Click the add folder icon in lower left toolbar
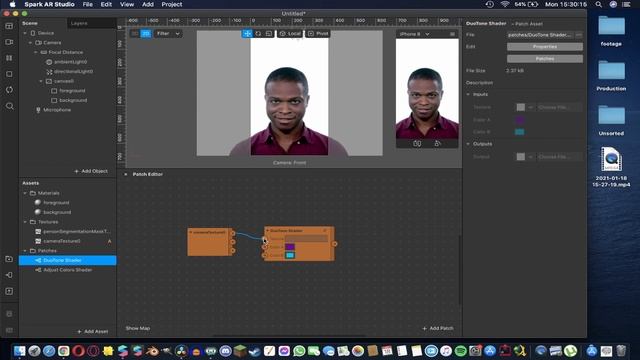 [9, 259]
